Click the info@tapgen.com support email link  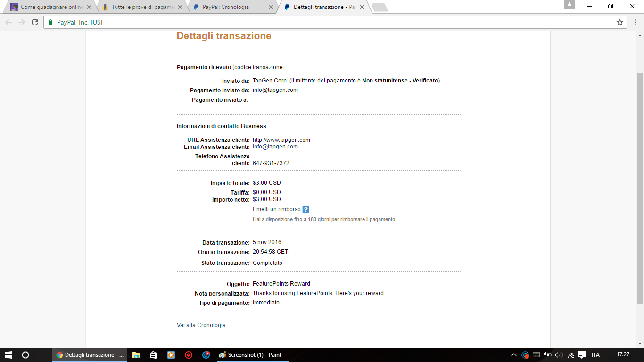tap(275, 147)
